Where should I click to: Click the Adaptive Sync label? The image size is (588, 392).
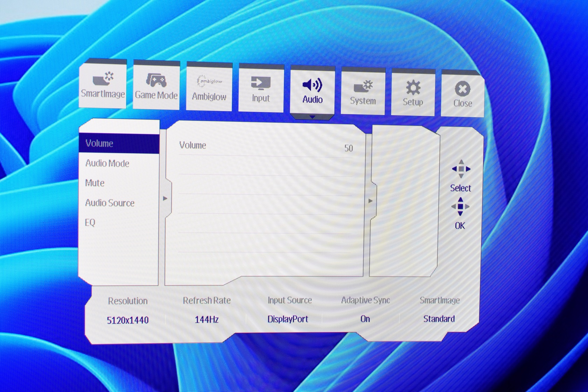tap(366, 300)
